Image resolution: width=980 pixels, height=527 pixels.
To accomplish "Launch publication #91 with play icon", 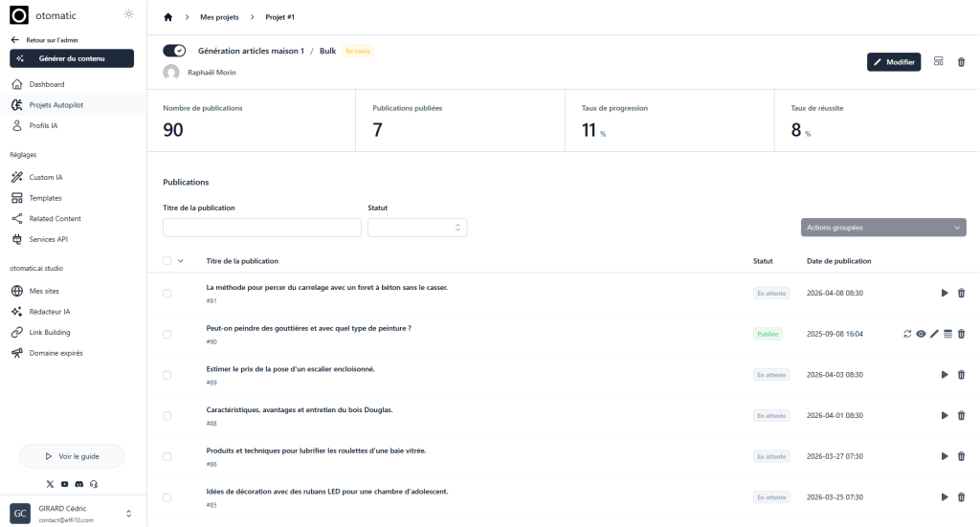I will [945, 293].
